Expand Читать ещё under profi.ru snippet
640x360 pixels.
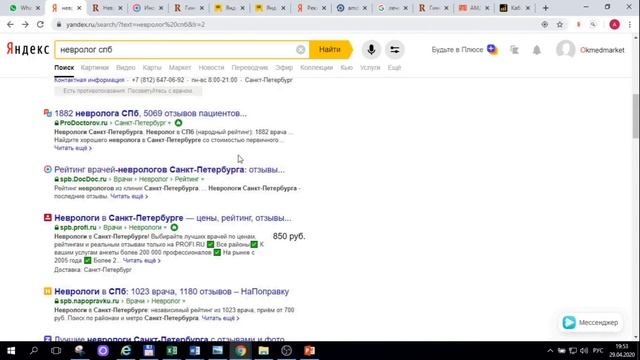[142, 260]
